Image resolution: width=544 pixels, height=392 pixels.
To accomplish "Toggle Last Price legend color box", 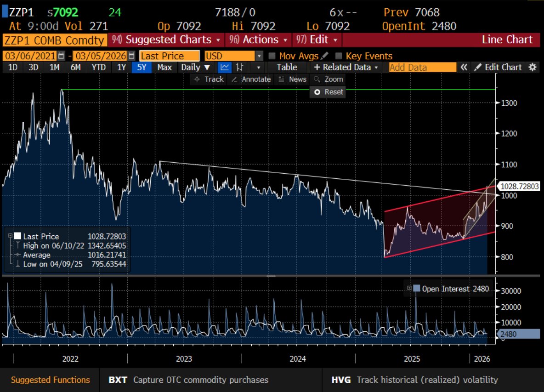I will click(x=17, y=236).
